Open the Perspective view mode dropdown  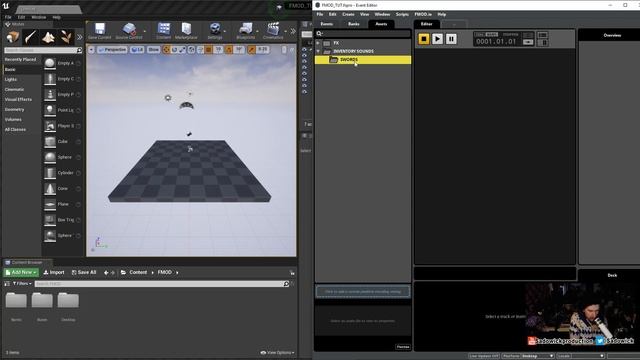112,50
